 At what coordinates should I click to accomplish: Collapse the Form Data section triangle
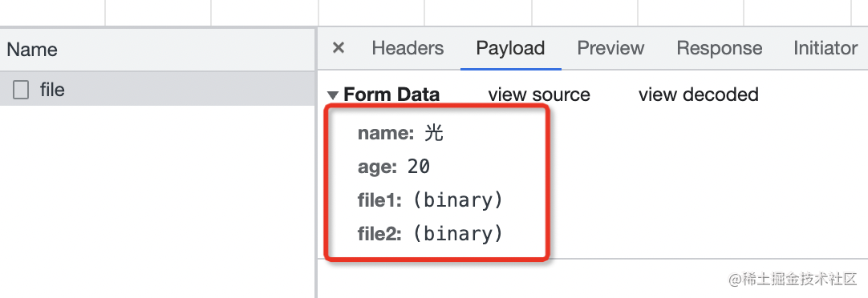coord(332,95)
